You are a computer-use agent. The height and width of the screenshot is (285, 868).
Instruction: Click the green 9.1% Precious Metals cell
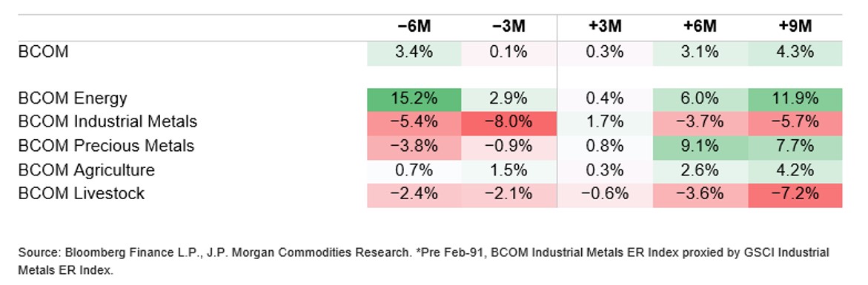click(x=700, y=146)
